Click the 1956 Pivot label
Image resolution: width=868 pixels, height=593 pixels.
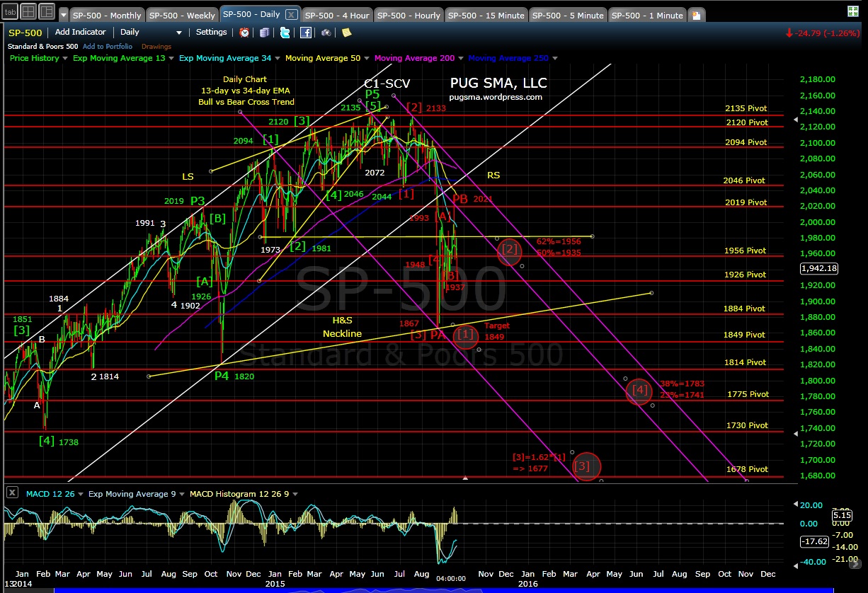tap(745, 251)
